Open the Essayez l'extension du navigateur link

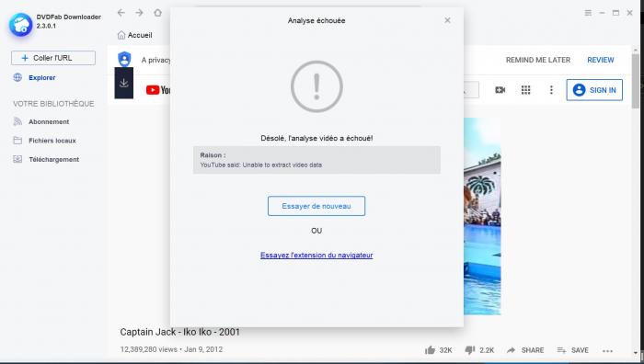tap(316, 256)
